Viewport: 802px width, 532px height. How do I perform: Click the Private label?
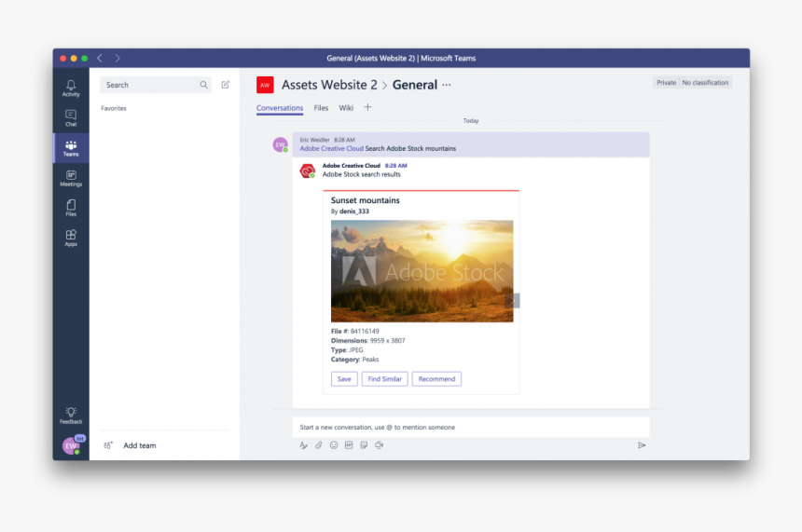(666, 83)
